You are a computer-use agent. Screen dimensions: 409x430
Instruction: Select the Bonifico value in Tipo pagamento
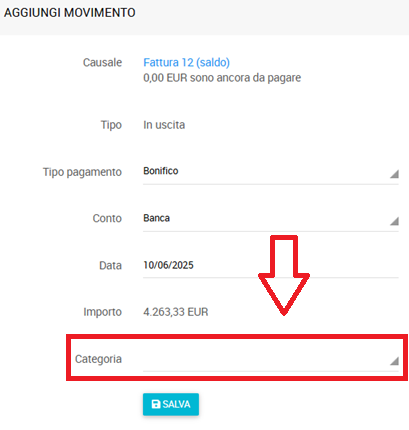pyautogui.click(x=161, y=171)
